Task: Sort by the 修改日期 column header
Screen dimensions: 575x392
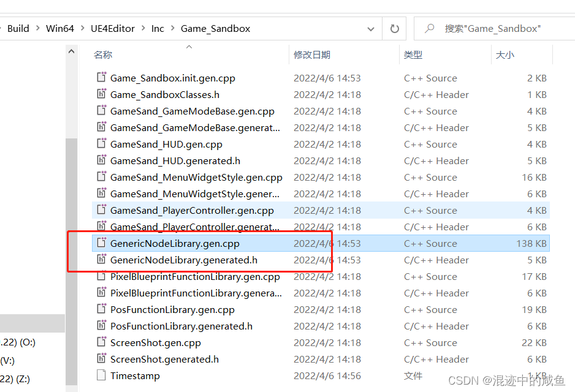Action: [x=312, y=55]
